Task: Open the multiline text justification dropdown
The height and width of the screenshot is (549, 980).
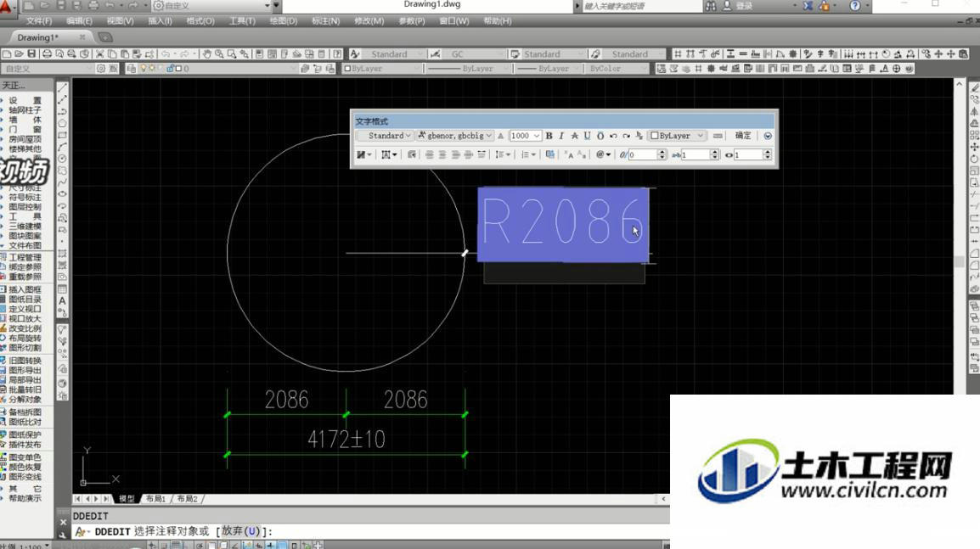Action: click(390, 154)
